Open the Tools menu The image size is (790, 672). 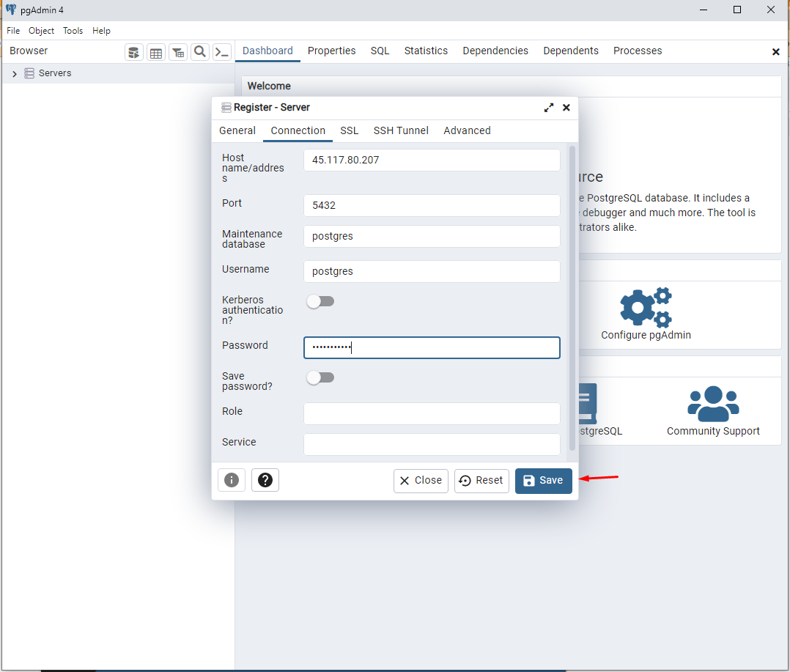[x=73, y=31]
